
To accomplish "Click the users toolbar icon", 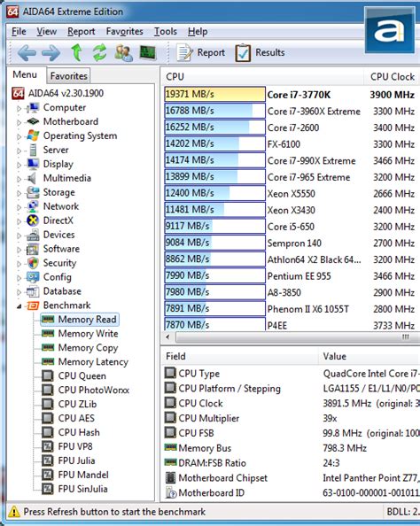I will pos(123,52).
